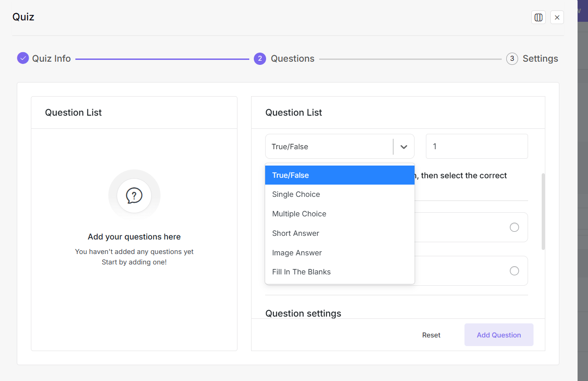Click the split-view layout icon
The height and width of the screenshot is (381, 588).
pos(539,17)
